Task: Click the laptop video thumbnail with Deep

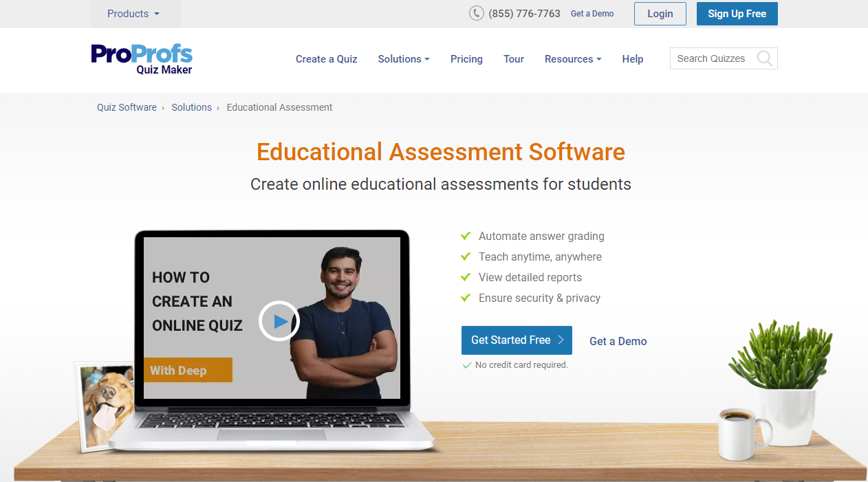Action: pyautogui.click(x=272, y=318)
